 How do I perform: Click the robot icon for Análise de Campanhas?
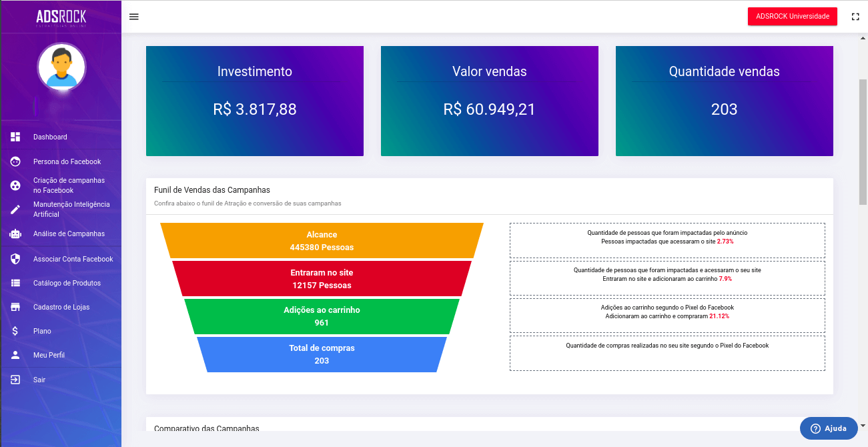15,234
